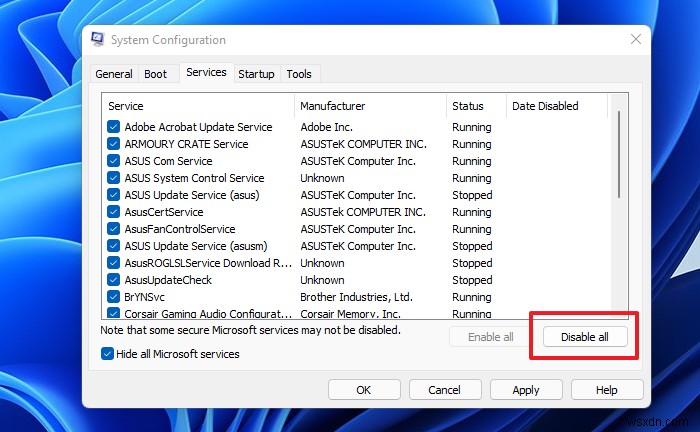Select the Services tab
700x432 pixels.
[206, 72]
